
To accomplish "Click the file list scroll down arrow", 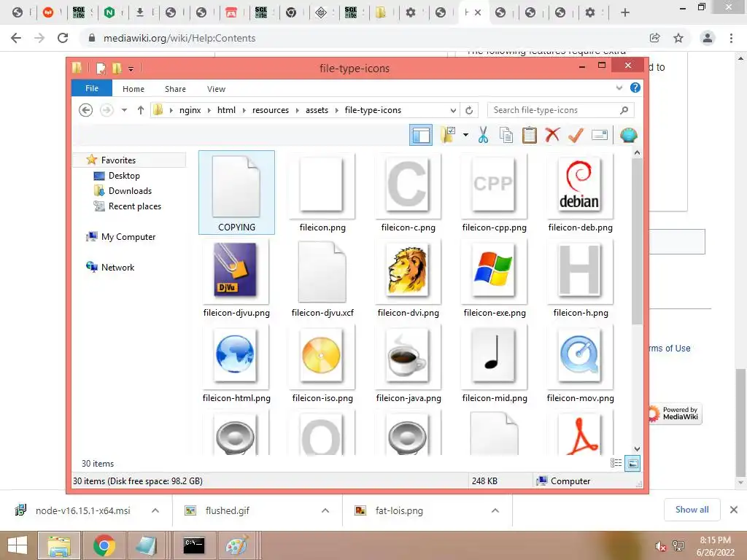I will [x=637, y=449].
